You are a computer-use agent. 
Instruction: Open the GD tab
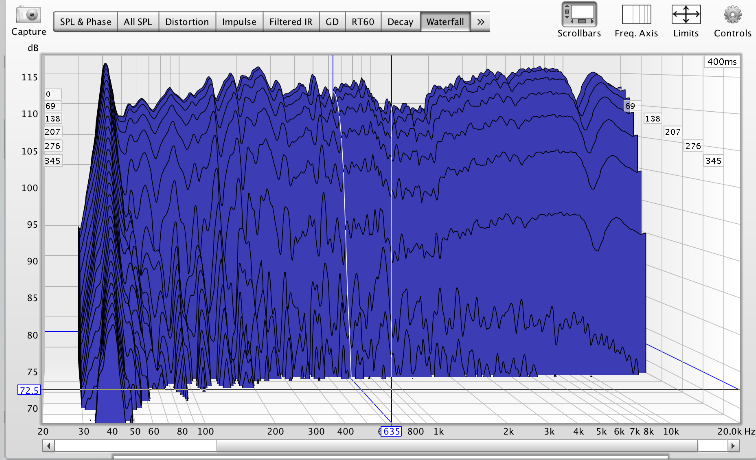coord(331,21)
